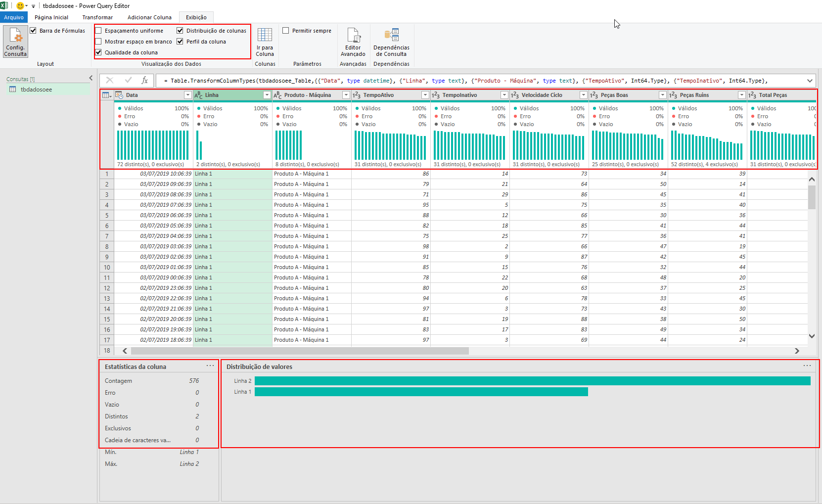The height and width of the screenshot is (504, 822).
Task: Click the datetime type icon on Data column
Action: (x=119, y=94)
